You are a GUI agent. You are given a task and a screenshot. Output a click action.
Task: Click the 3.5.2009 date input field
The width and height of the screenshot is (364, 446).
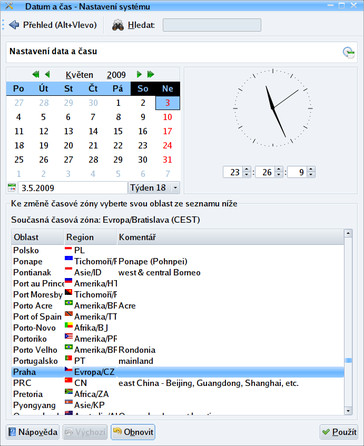[x=72, y=188]
